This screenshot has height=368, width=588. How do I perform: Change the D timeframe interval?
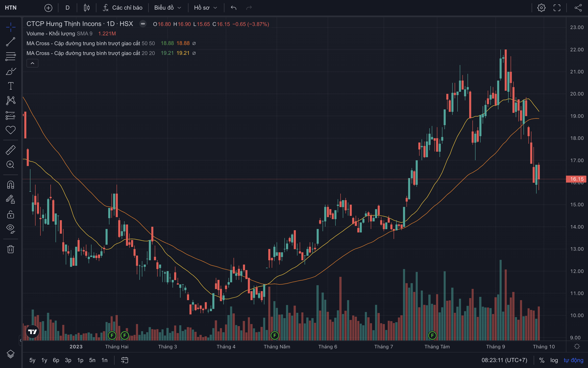coord(68,8)
